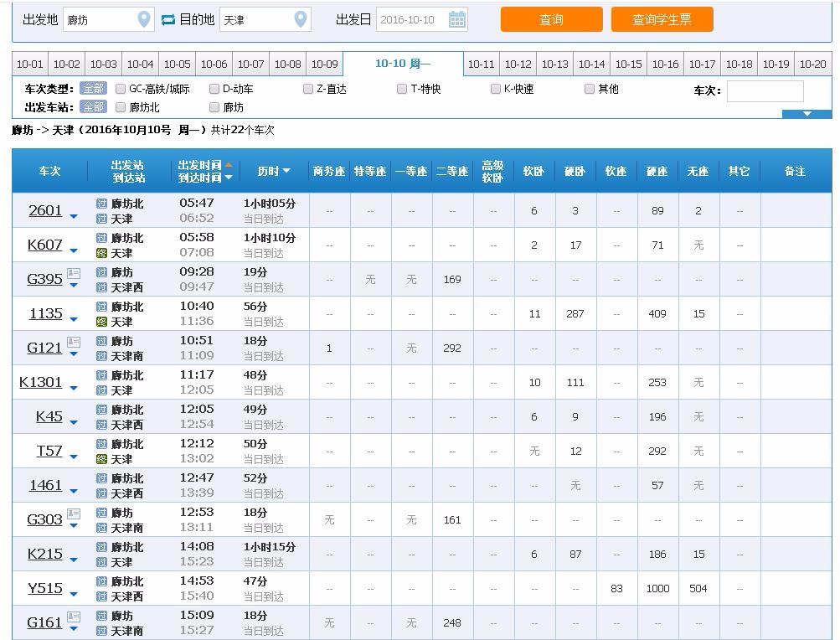Check the GC-高铁/城际 train type filter

click(x=121, y=89)
